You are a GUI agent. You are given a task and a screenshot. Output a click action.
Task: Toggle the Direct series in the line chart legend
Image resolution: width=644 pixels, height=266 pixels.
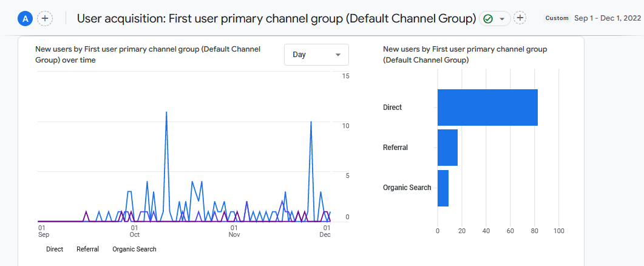coord(55,249)
